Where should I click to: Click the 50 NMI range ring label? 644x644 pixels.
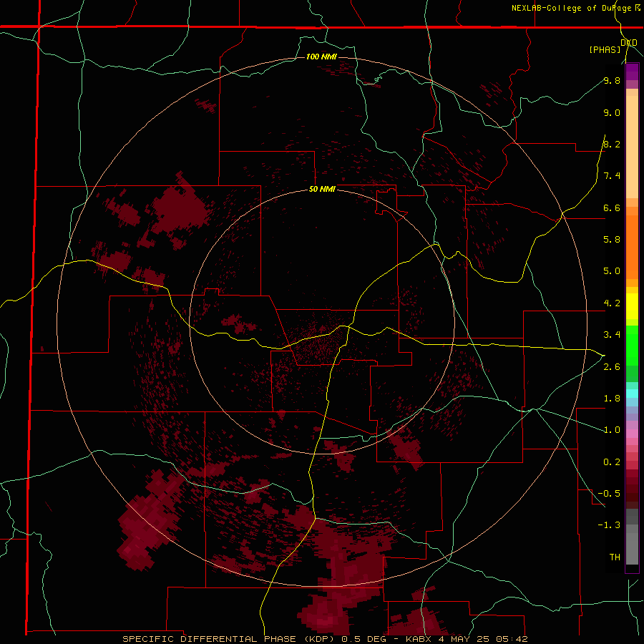coord(322,189)
